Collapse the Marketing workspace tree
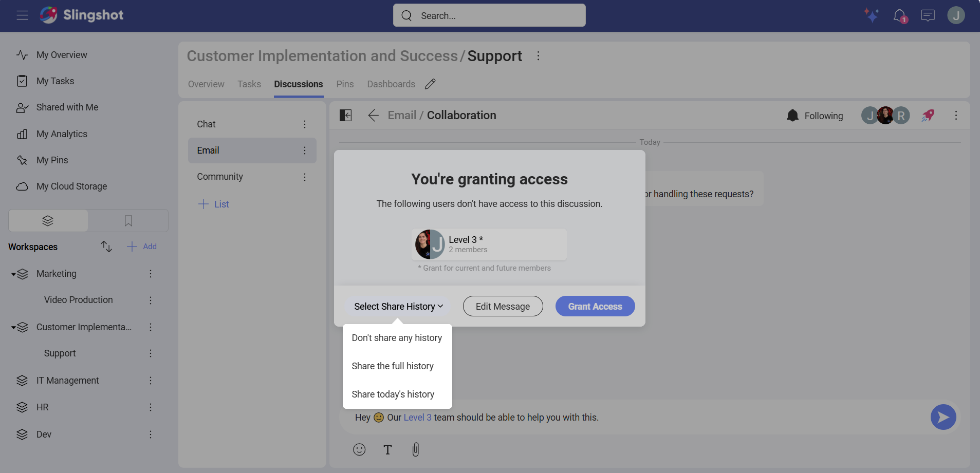Screen dimensions: 980x473 (x=14, y=274)
